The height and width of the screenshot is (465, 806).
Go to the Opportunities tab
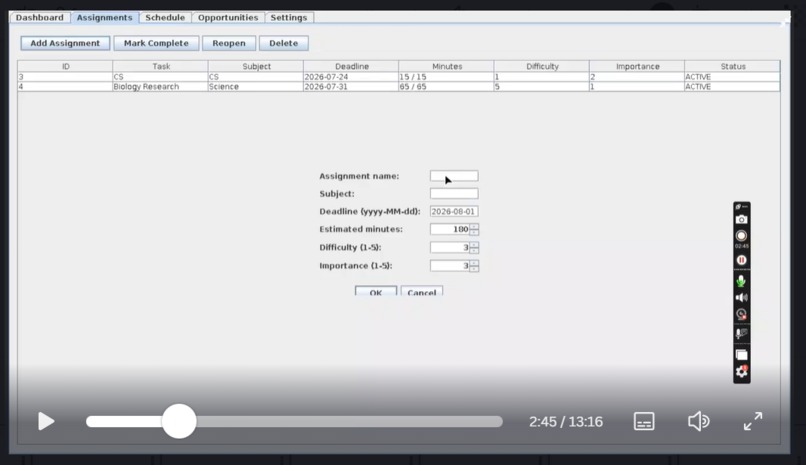coord(228,17)
